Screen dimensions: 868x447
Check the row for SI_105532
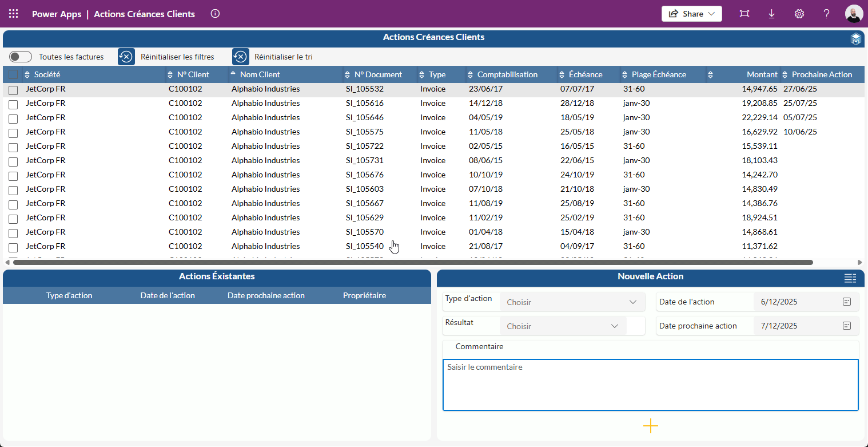(x=13, y=90)
